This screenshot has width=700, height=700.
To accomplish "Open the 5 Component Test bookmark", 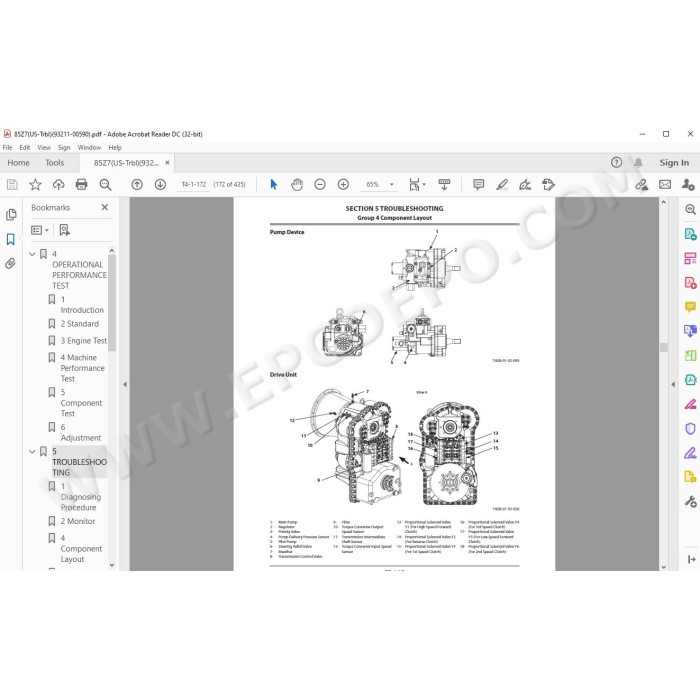I will coord(81,403).
